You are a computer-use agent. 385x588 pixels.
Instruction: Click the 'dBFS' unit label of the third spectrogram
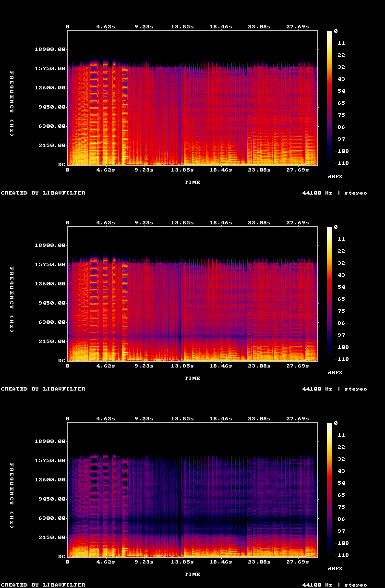pyautogui.click(x=335, y=569)
